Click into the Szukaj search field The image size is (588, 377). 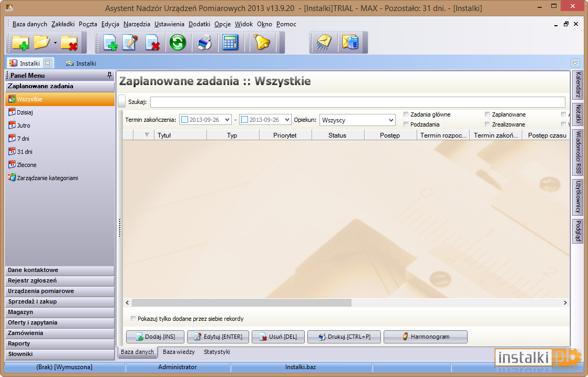(x=357, y=101)
